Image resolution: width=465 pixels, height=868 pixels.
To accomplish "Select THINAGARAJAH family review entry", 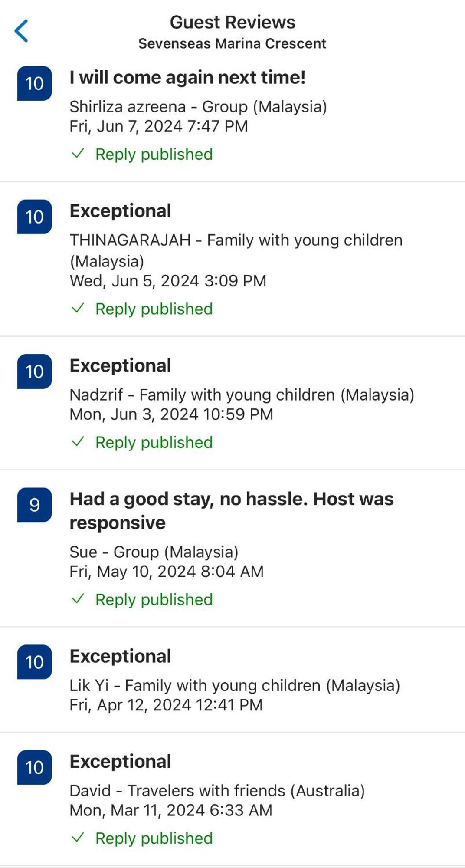I will tap(232, 259).
